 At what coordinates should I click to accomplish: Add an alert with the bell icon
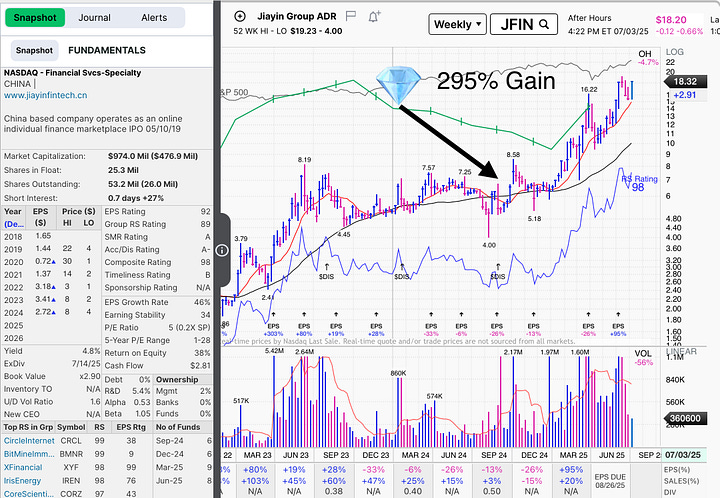(374, 17)
